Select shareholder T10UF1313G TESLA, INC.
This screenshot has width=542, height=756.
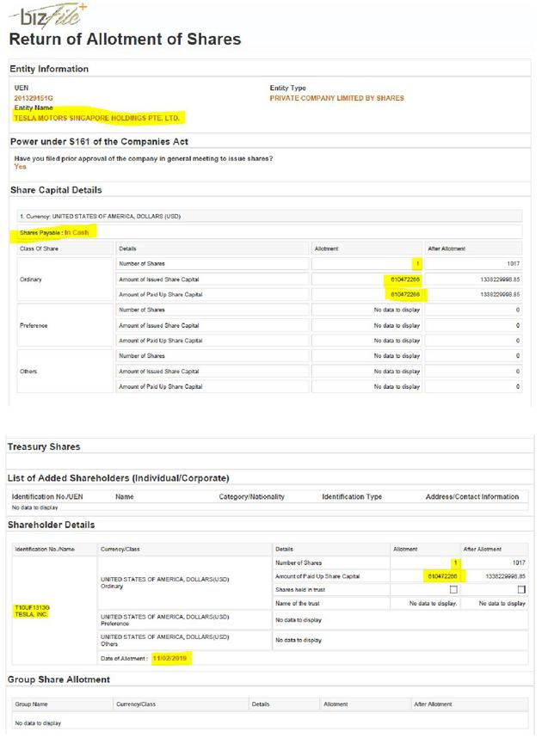[32, 611]
